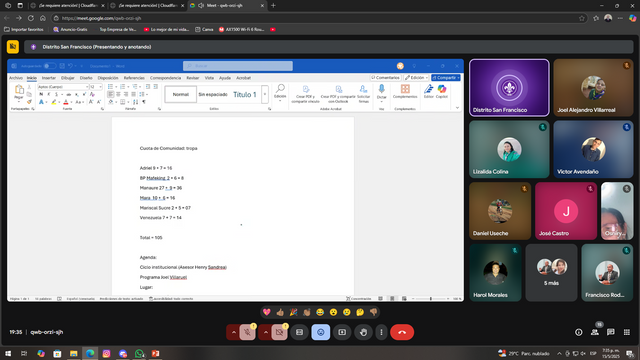This screenshot has height=360, width=640.
Task: Expand the Word styles gallery arrow
Action: [264, 94]
